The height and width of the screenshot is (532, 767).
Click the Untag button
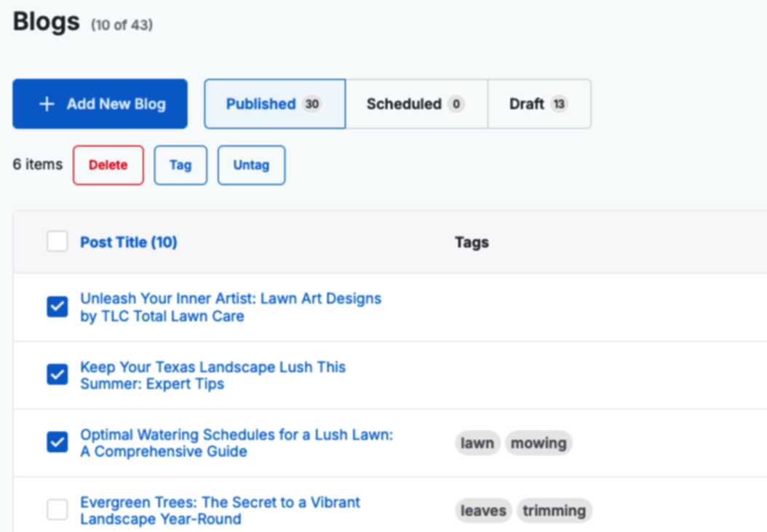coord(252,165)
